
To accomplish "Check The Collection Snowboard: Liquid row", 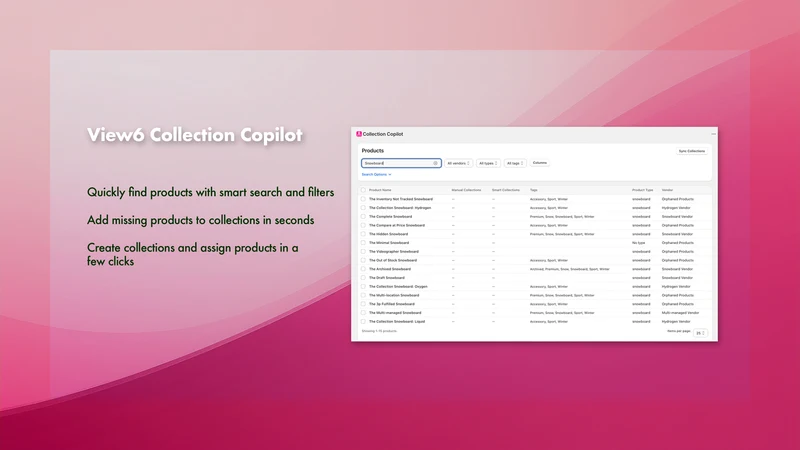I will pos(363,321).
